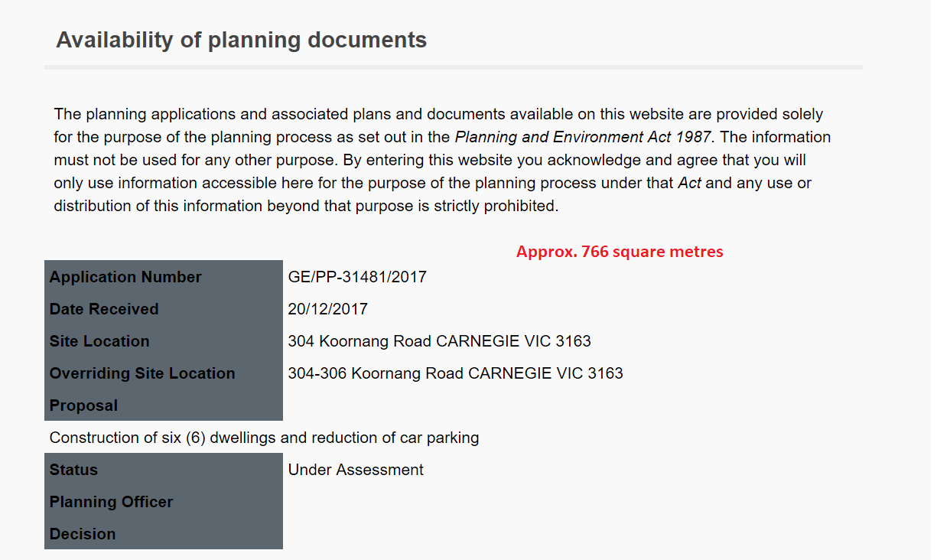Click the Site Location label cell
Image resolution: width=937 pixels, height=560 pixels.
coord(99,341)
